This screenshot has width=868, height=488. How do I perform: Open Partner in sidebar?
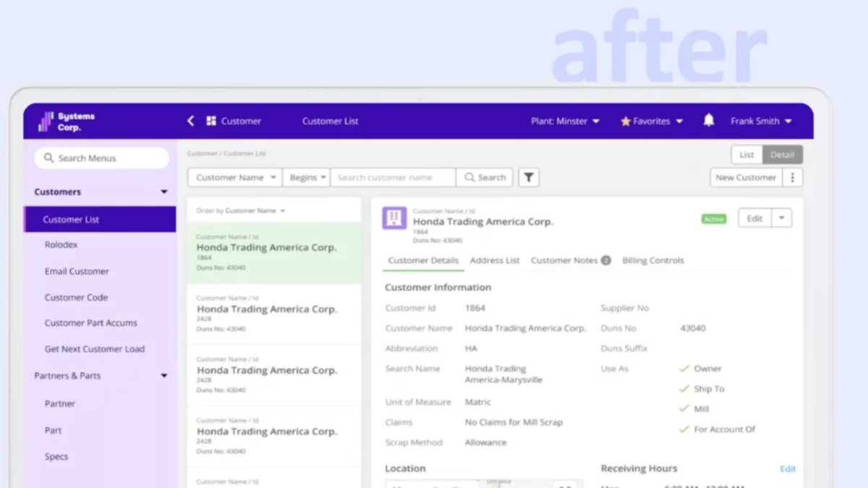coord(60,404)
